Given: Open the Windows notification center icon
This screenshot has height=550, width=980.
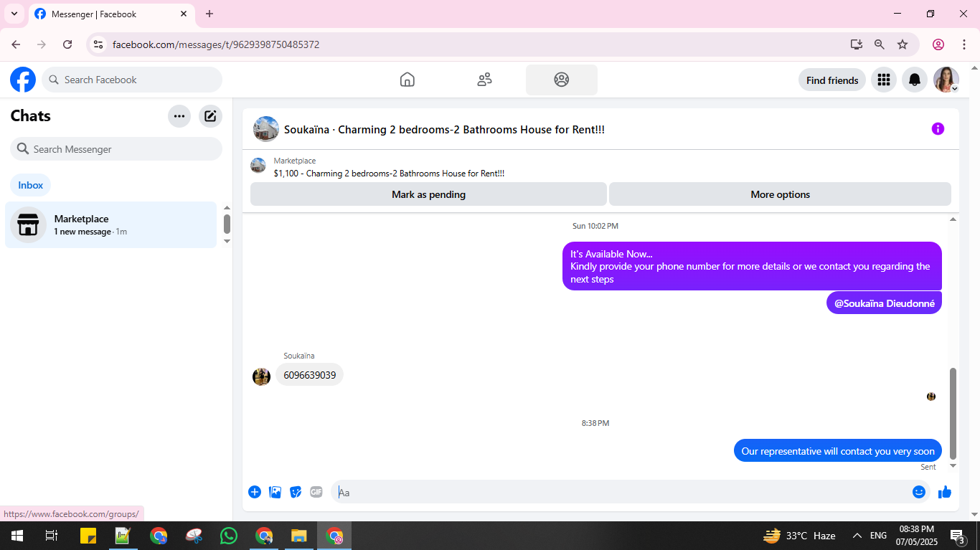Looking at the screenshot, I should 957,536.
